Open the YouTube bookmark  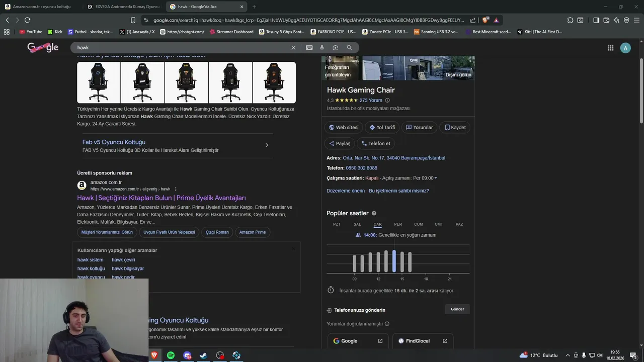[x=31, y=32]
